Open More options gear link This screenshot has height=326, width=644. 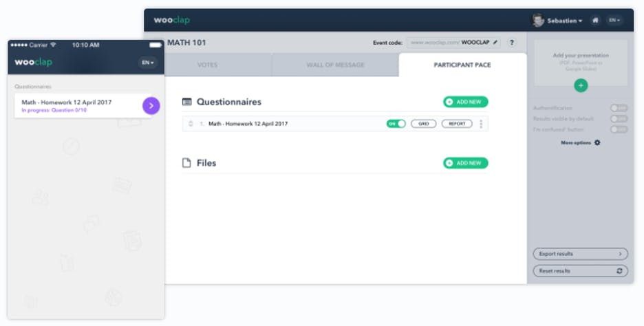click(580, 142)
